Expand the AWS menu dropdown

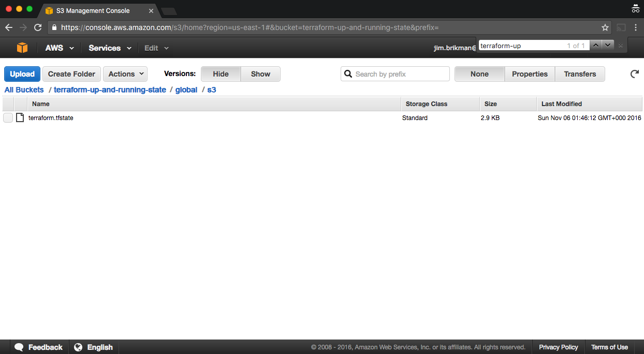click(x=60, y=48)
